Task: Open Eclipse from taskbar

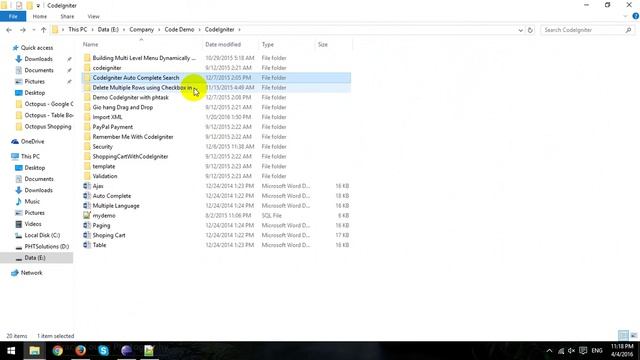Action: pyautogui.click(x=126, y=351)
